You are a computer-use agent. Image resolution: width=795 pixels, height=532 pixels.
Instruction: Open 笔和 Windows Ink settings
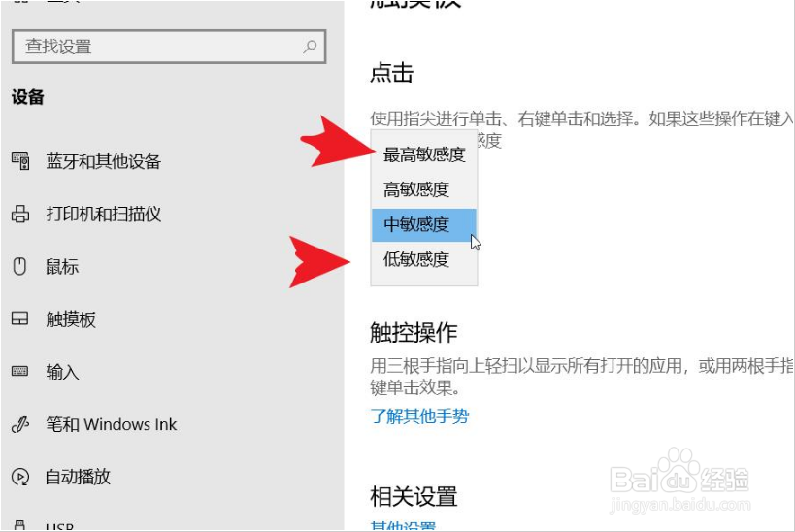111,424
